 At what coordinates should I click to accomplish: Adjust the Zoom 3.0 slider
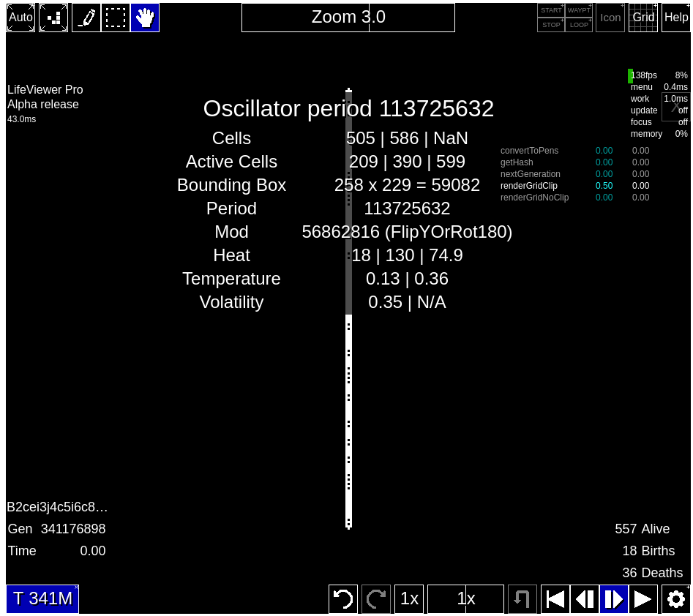[348, 18]
